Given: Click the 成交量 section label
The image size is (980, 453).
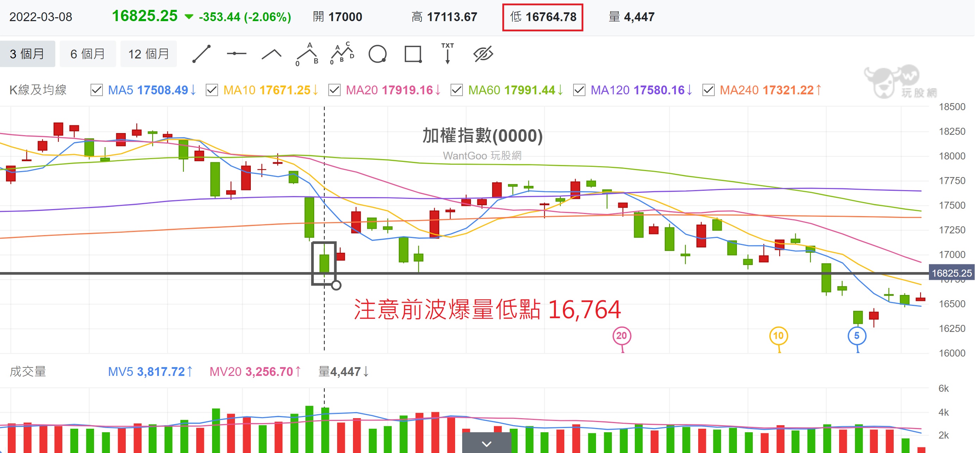Looking at the screenshot, I should [x=28, y=372].
